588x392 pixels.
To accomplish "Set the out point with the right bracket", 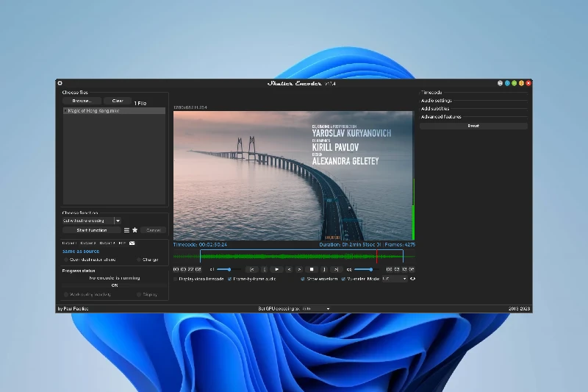I will click(x=324, y=269).
